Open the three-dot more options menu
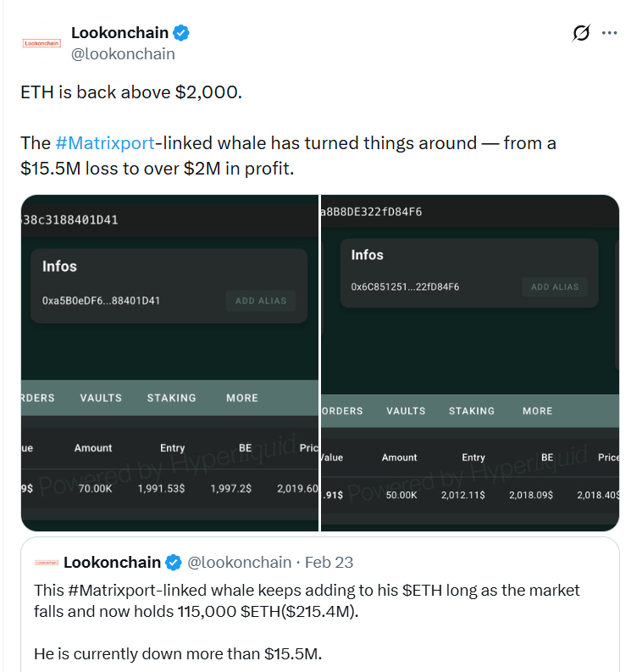This screenshot has height=672, width=631. 610,33
